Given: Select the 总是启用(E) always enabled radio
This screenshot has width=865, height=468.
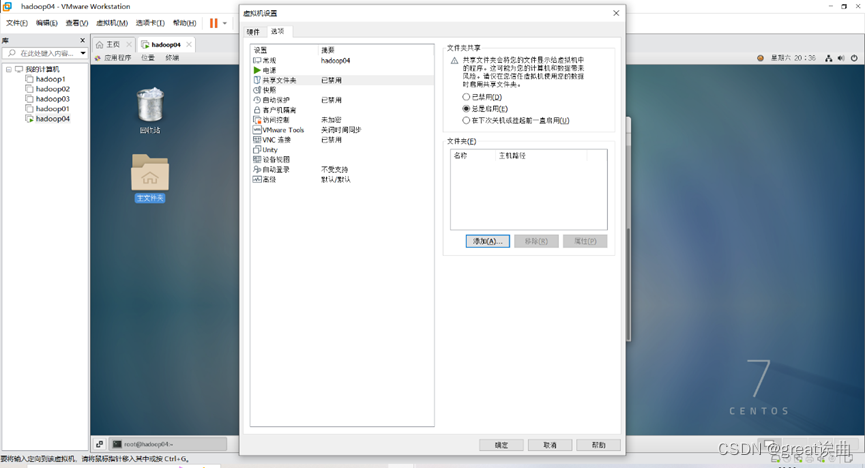Looking at the screenshot, I should 466,109.
